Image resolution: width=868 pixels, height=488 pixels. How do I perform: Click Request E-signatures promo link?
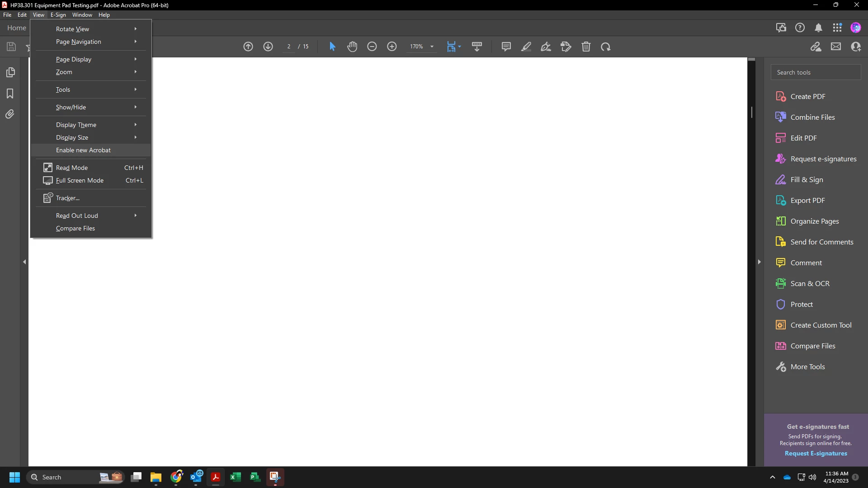pos(816,453)
